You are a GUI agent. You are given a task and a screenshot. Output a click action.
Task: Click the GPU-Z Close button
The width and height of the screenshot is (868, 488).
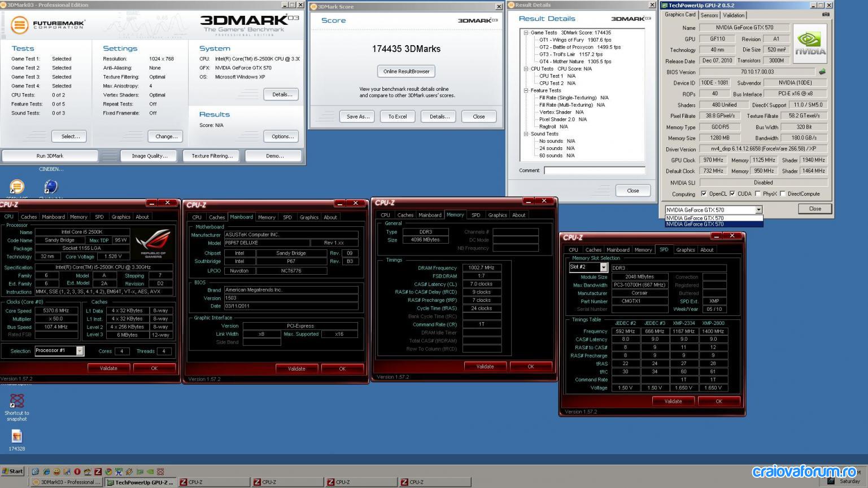point(815,208)
